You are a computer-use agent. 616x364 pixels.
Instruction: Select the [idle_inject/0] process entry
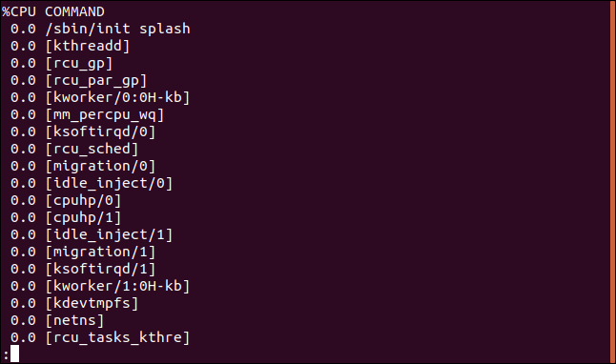point(109,183)
